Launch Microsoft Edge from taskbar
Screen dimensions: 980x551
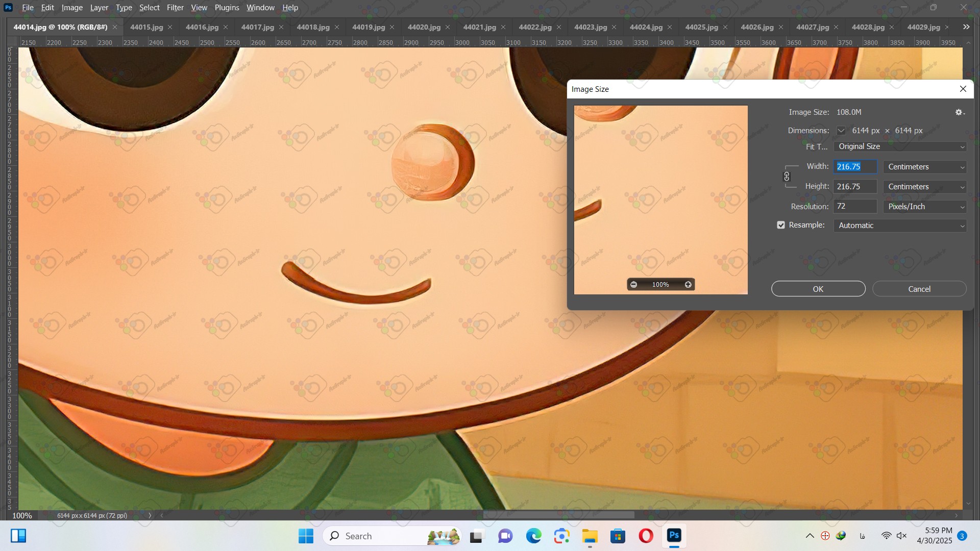point(533,536)
